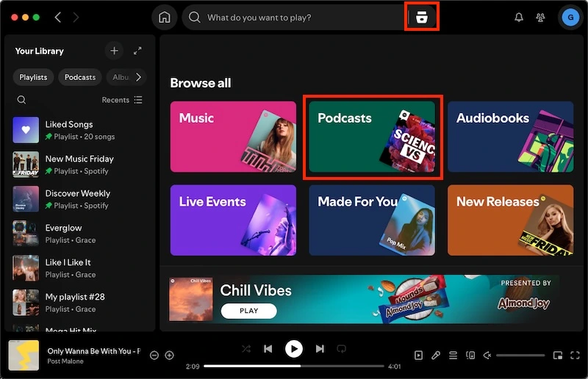Screen dimensions: 588x379
Task: Open the New Releases card
Action: click(510, 220)
